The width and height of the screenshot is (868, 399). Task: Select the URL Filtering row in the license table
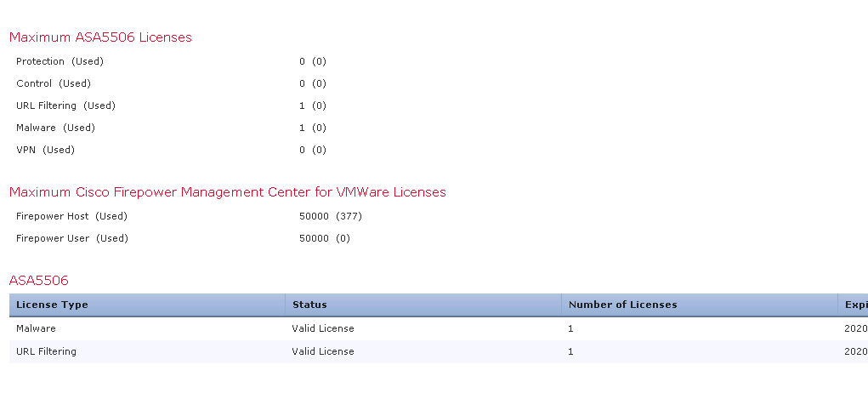tap(439, 352)
